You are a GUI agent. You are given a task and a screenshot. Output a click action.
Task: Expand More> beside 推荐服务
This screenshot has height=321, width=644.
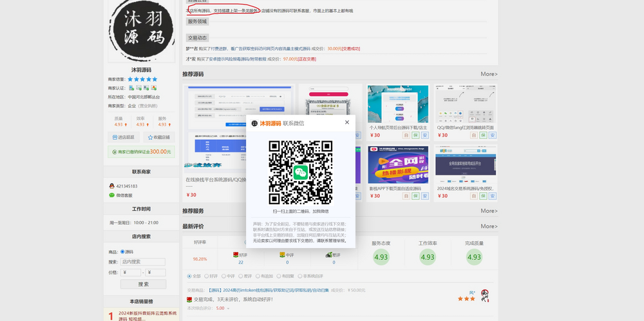[x=489, y=211]
